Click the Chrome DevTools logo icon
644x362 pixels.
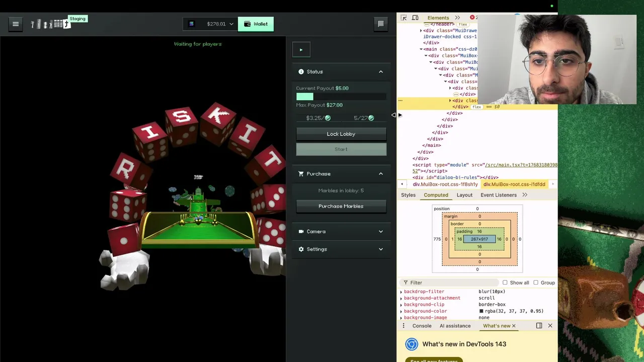pos(412,344)
